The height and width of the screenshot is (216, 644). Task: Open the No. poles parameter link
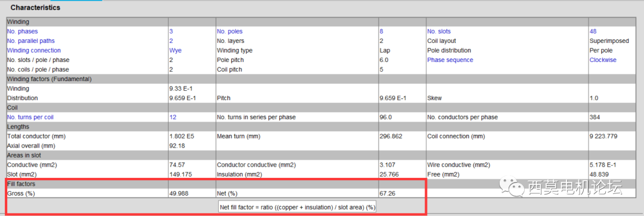[229, 31]
